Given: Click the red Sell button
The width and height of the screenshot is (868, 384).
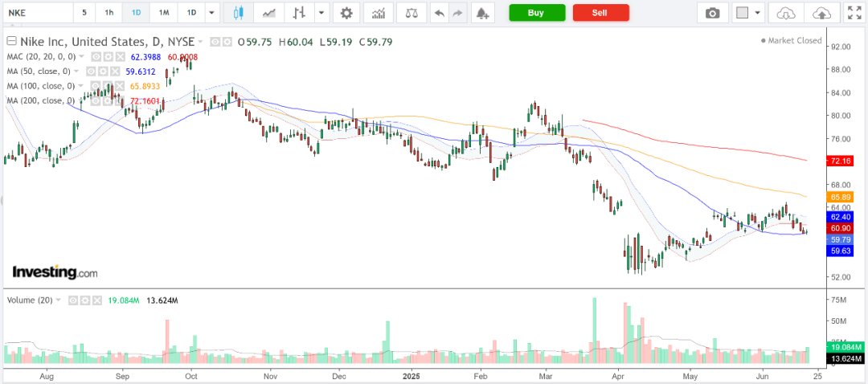Looking at the screenshot, I should point(600,13).
